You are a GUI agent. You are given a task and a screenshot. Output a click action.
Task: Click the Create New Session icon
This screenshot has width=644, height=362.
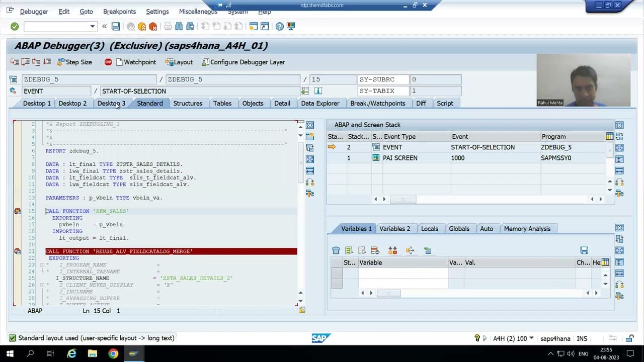click(x=254, y=26)
